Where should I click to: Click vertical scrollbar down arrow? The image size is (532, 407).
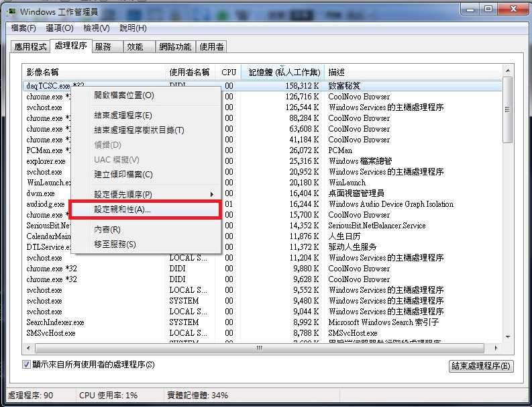[508, 337]
